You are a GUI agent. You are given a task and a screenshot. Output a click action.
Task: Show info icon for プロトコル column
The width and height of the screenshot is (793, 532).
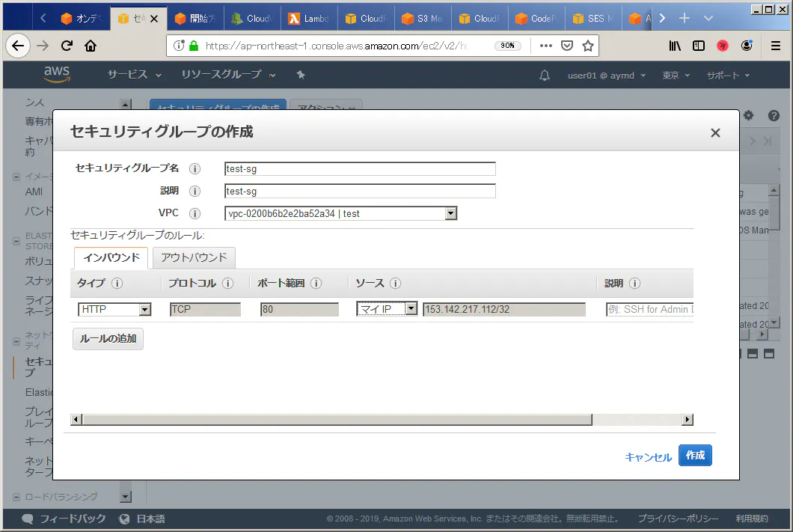click(x=227, y=283)
